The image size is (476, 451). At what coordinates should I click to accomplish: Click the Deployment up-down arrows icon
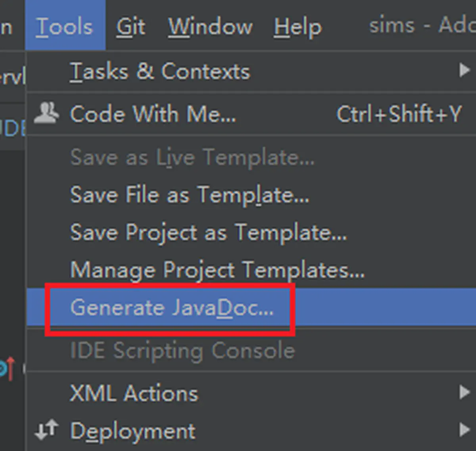(46, 430)
